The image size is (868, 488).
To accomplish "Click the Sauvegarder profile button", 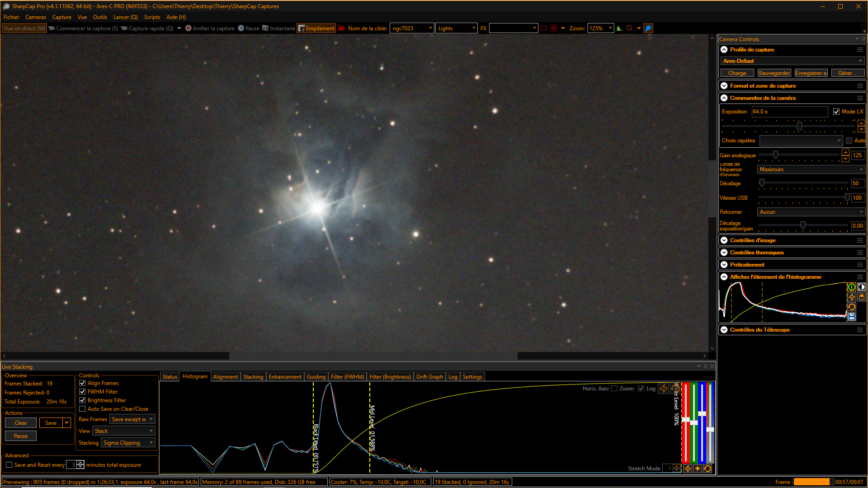I will [x=774, y=73].
